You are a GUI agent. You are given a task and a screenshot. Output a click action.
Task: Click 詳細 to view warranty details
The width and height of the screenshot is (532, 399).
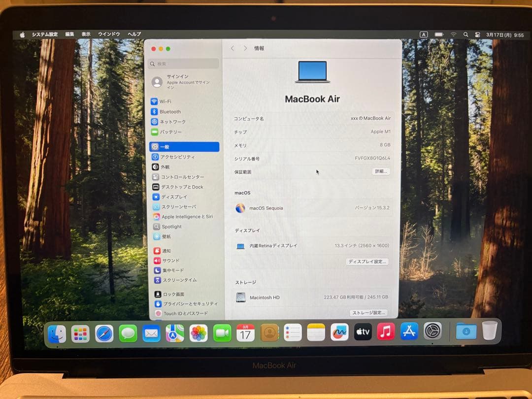click(x=380, y=172)
